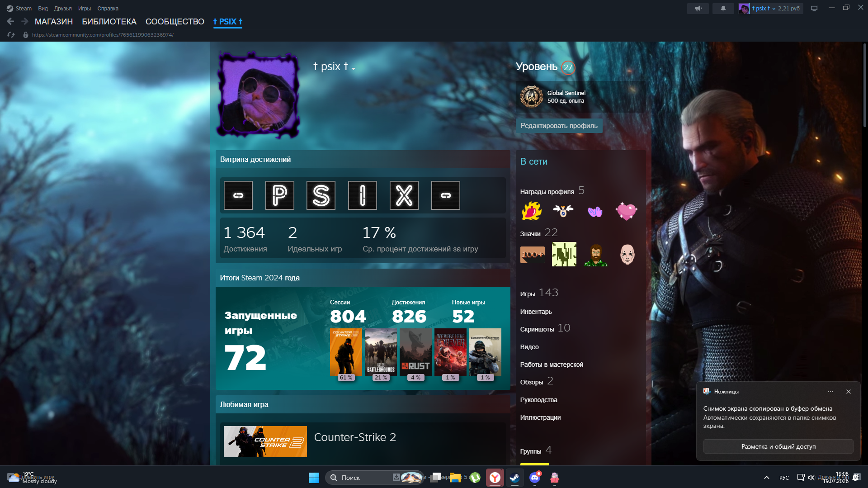This screenshot has width=868, height=488.
Task: Open the Группы link
Action: 536,450
